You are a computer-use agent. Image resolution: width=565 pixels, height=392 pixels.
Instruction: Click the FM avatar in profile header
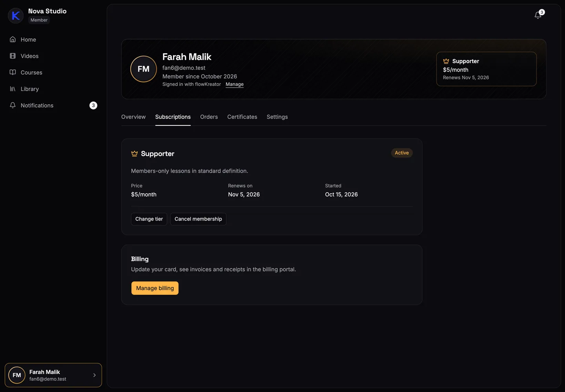(x=144, y=69)
